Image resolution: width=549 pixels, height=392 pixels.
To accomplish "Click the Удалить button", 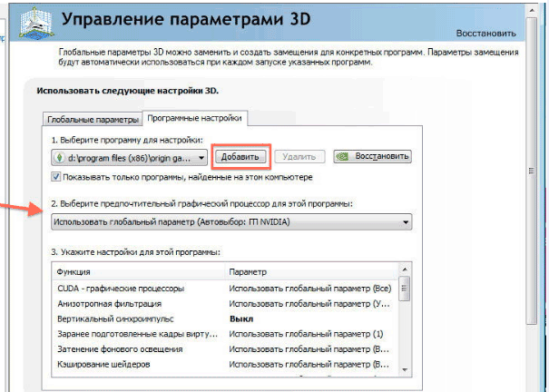I will pos(299,157).
